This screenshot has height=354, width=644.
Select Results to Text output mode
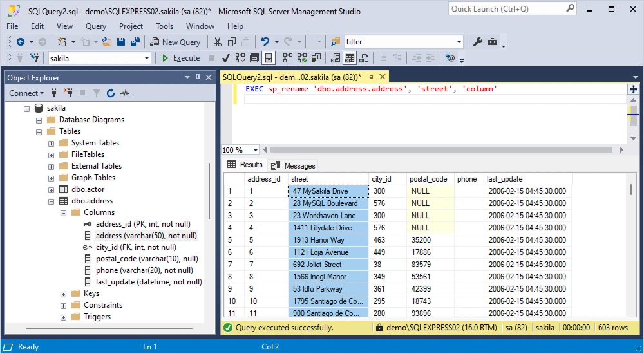point(336,59)
